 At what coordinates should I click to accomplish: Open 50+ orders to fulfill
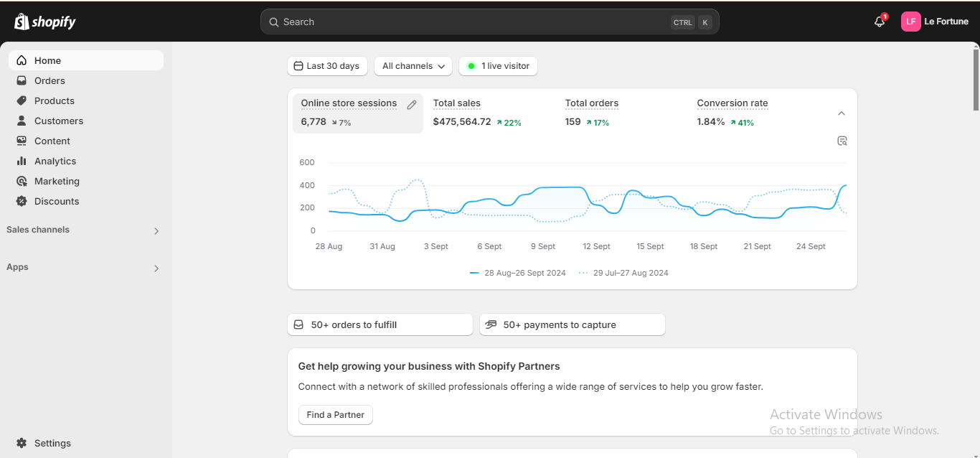pyautogui.click(x=380, y=324)
